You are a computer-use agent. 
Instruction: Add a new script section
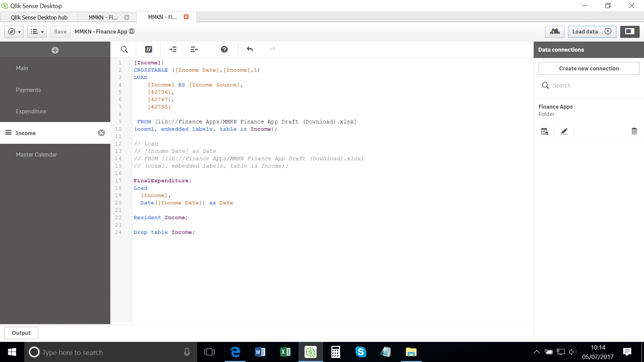[55, 50]
